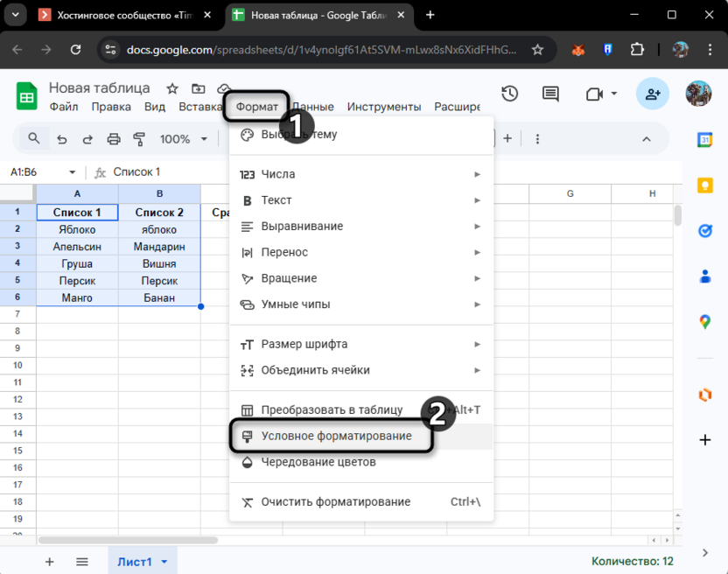This screenshot has width=728, height=574.
Task: Collapse the toolbar with the chevron
Action: pos(646,138)
